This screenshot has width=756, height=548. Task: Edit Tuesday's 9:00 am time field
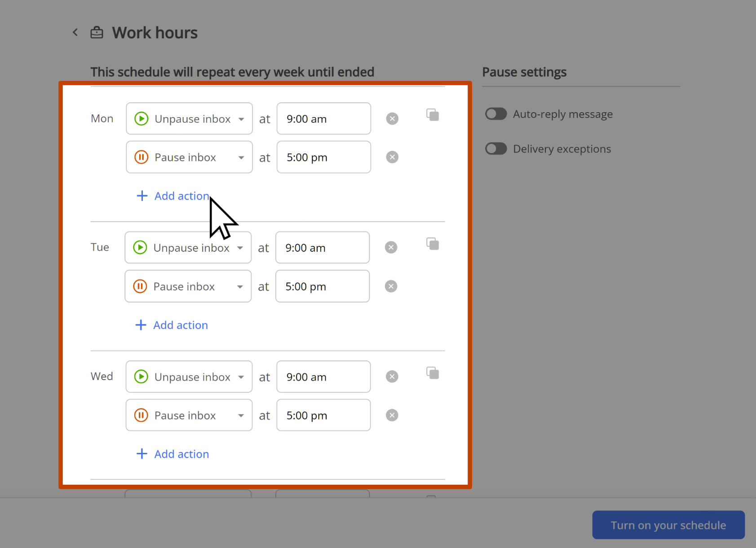(x=323, y=247)
